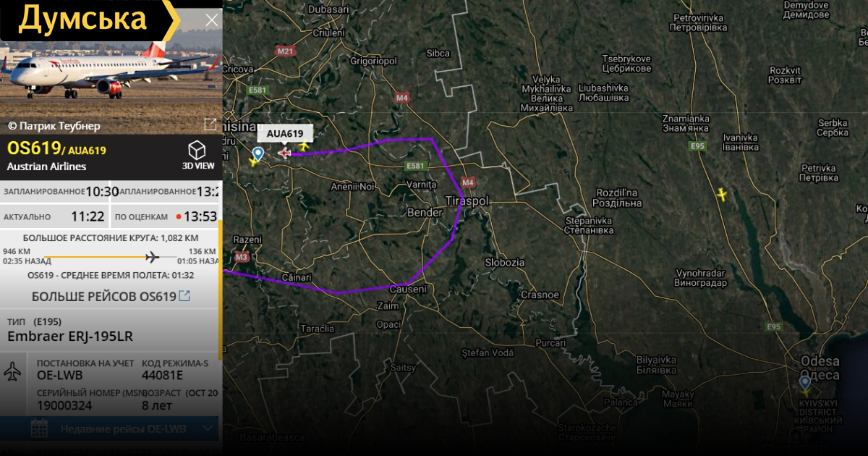Open Odesa airport blue pin
868x456 pixels.
pos(805,383)
